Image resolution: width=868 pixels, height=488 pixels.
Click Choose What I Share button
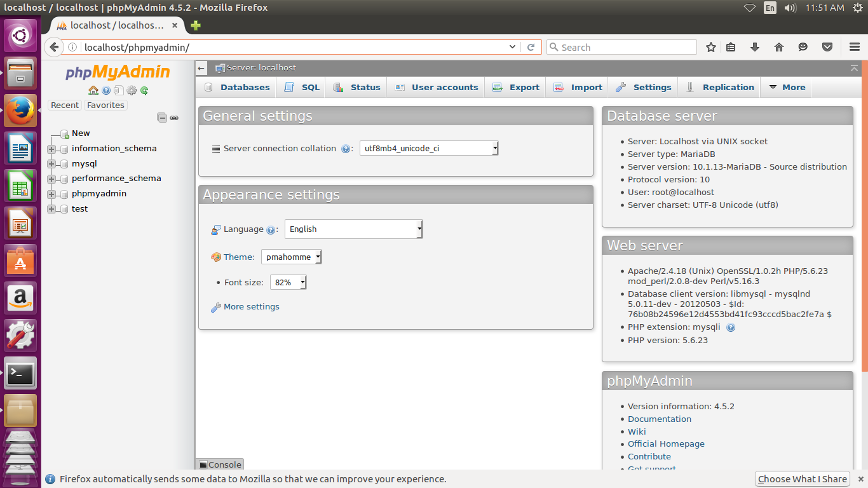(x=803, y=479)
